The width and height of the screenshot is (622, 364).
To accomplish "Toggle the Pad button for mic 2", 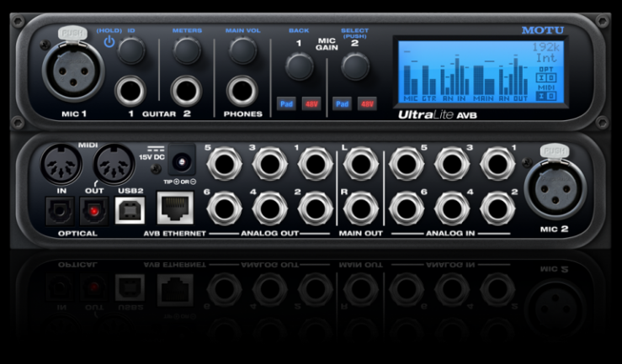I will point(342,103).
